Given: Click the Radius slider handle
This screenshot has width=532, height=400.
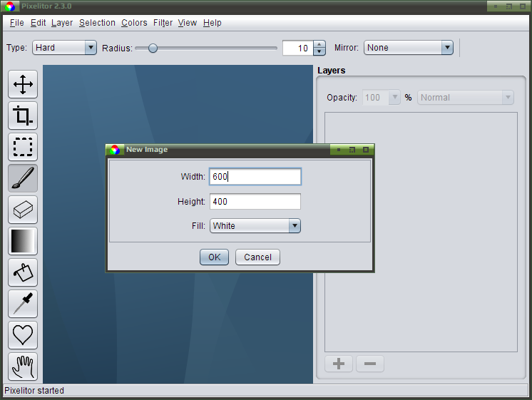Looking at the screenshot, I should (x=153, y=48).
